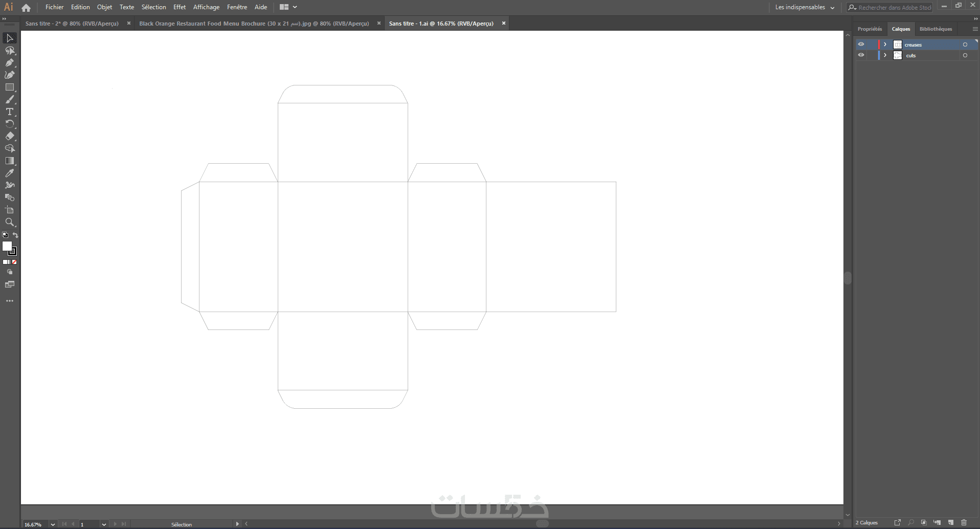Activate the Paintbrush tool
Screen dimensions: 980x529
pos(10,100)
